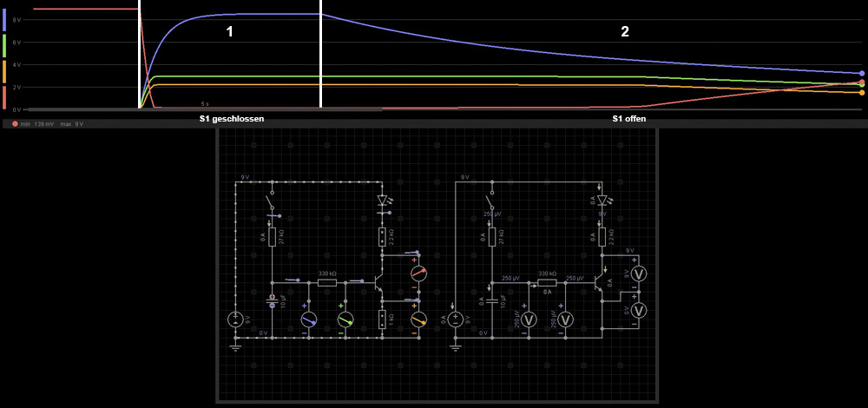Click the red dot in min/max status bar
Viewport: 868px width, 408px height.
(15, 124)
